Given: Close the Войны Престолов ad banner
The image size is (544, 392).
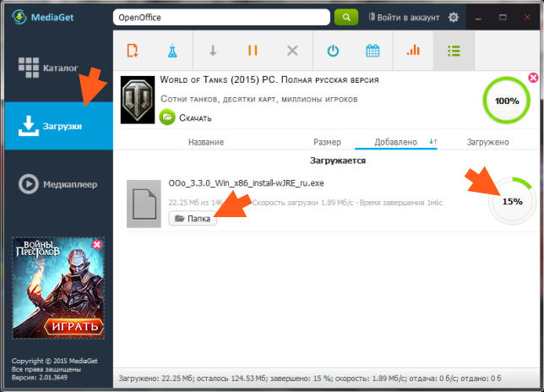Looking at the screenshot, I should [97, 244].
